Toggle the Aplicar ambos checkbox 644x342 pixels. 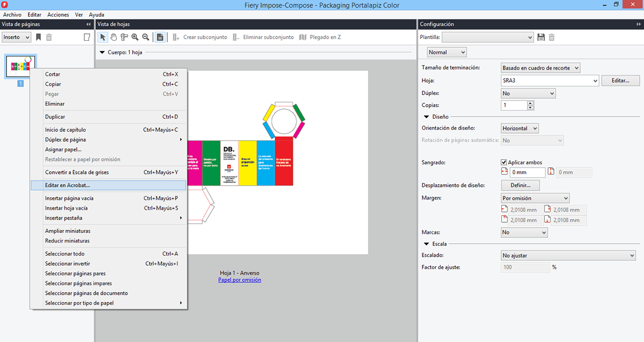pos(504,162)
